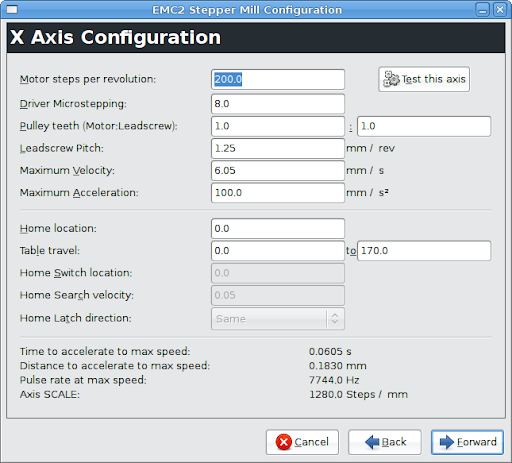The width and height of the screenshot is (512, 463).
Task: Proceed with the Forward button
Action: pyautogui.click(x=467, y=442)
